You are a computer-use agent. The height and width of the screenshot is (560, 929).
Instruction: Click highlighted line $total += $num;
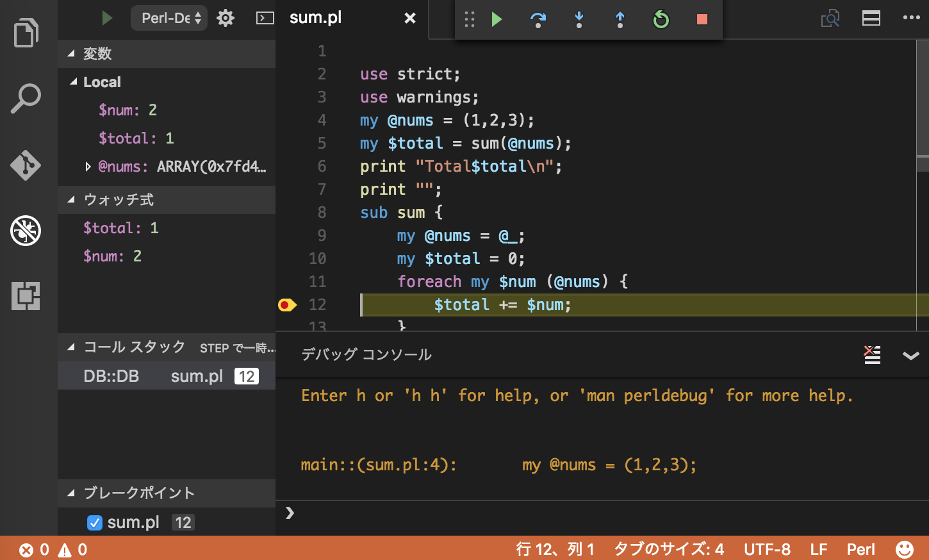point(502,305)
